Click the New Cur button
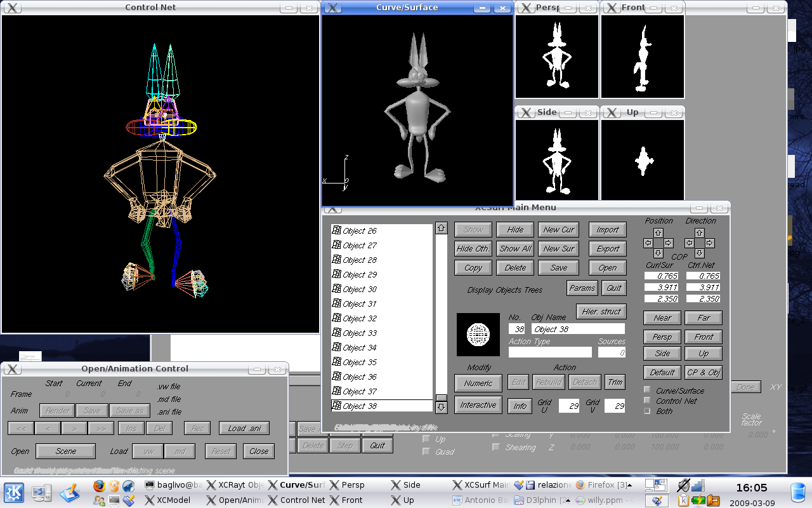Screen dimensions: 812x508 click(558, 230)
